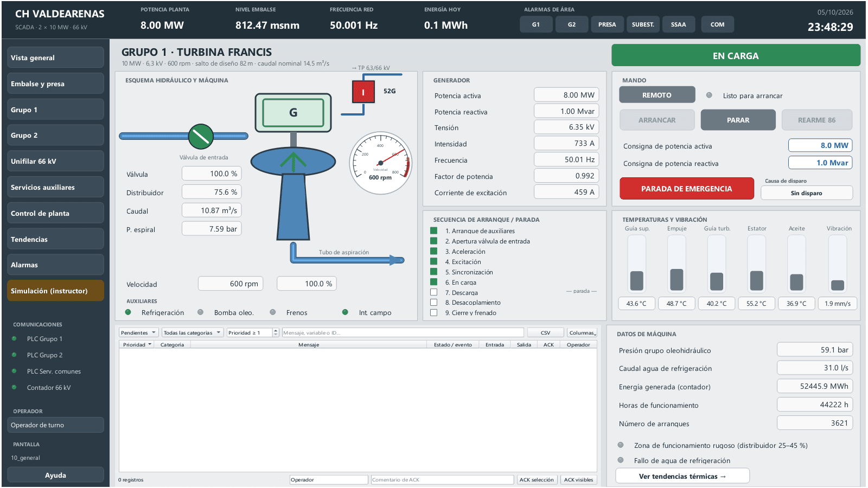
Task: Click the Fallo de agua de refrigeración indicator
Action: 621,460
